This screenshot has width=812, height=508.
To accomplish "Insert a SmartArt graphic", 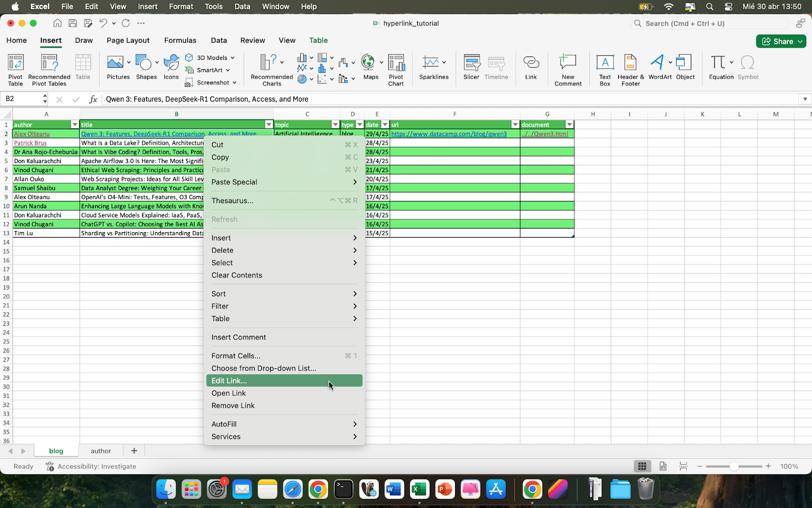I will [x=208, y=70].
